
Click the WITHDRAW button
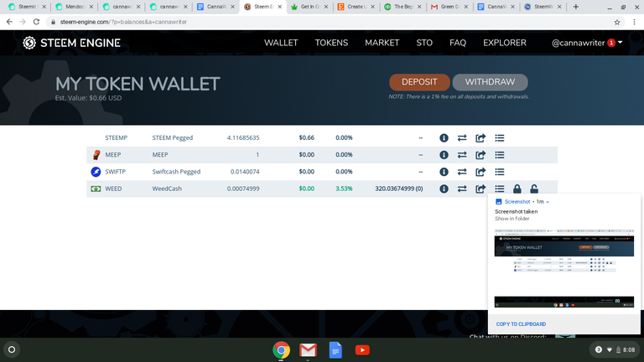pyautogui.click(x=490, y=82)
